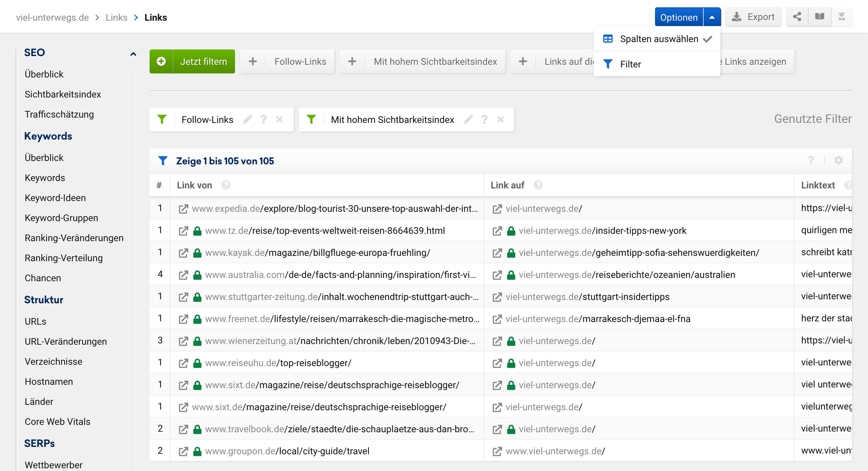Image resolution: width=868 pixels, height=471 pixels.
Task: Edit the Follow-Links filter with the pencil icon
Action: [x=248, y=119]
